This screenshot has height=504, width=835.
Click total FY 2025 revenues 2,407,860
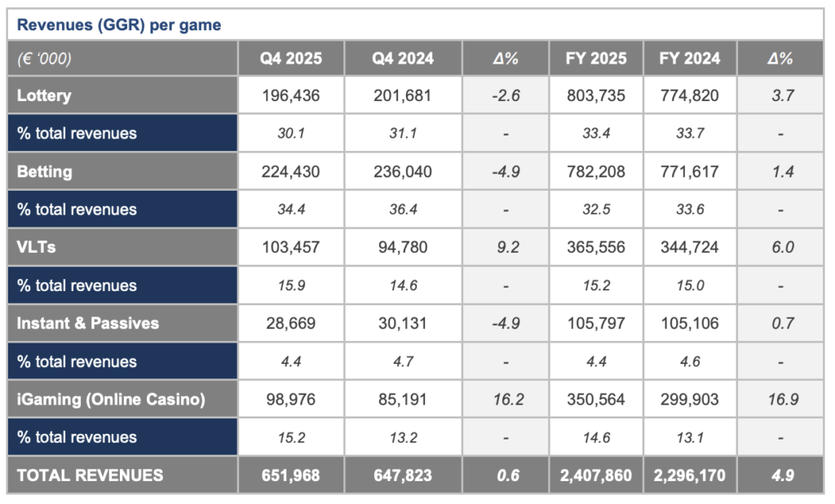pos(596,475)
